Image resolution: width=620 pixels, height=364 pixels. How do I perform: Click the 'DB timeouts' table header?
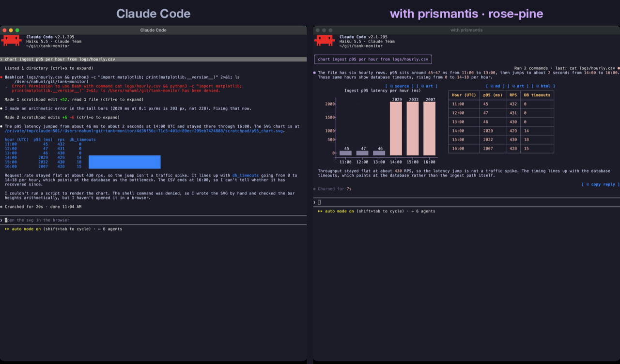point(537,95)
